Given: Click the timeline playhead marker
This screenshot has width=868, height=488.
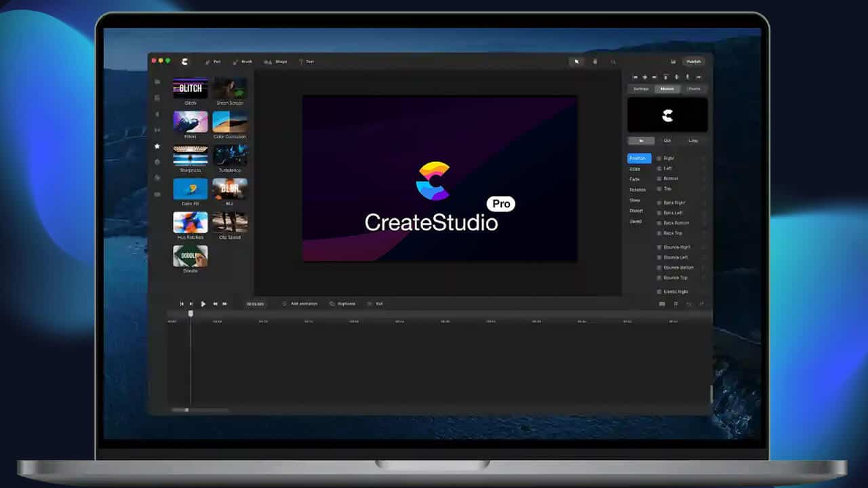Looking at the screenshot, I should pos(191,313).
